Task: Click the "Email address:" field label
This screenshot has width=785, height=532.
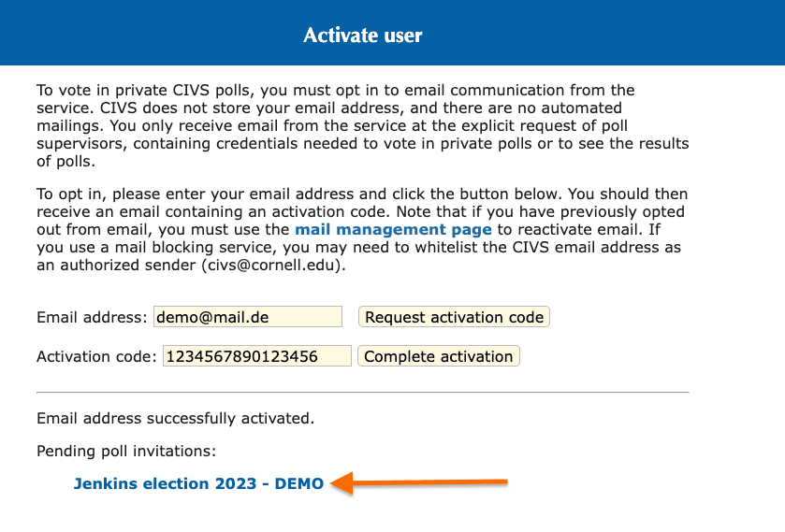Action: 92,317
